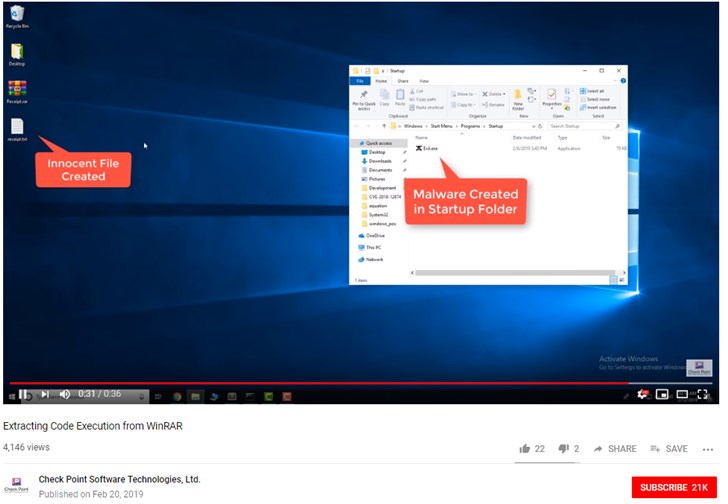Open video settings gear

(642, 394)
